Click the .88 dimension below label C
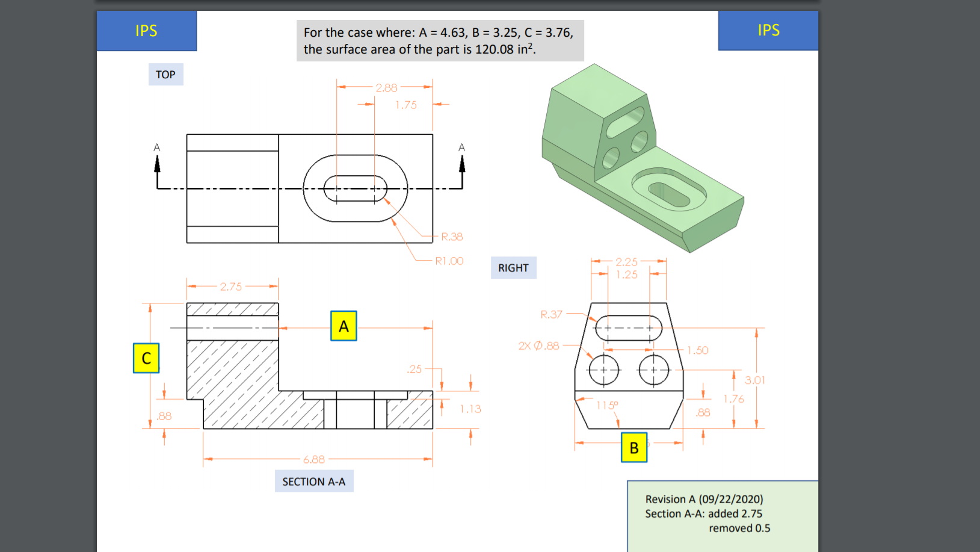The width and height of the screenshot is (980, 552). [x=164, y=416]
